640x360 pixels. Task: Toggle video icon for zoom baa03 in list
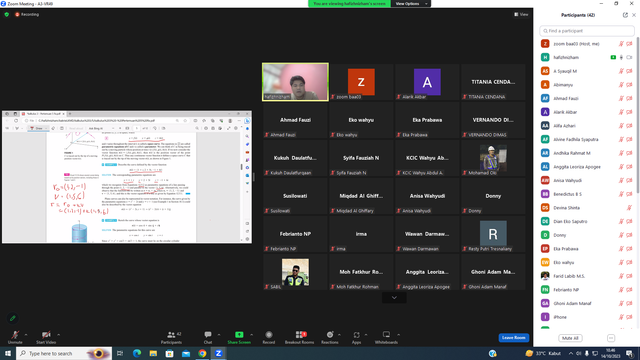tap(629, 44)
